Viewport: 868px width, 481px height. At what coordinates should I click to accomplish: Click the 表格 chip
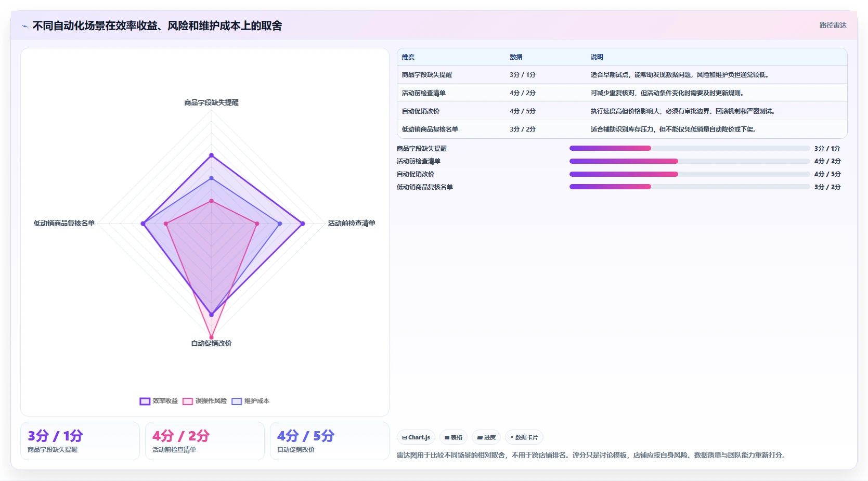tap(454, 437)
